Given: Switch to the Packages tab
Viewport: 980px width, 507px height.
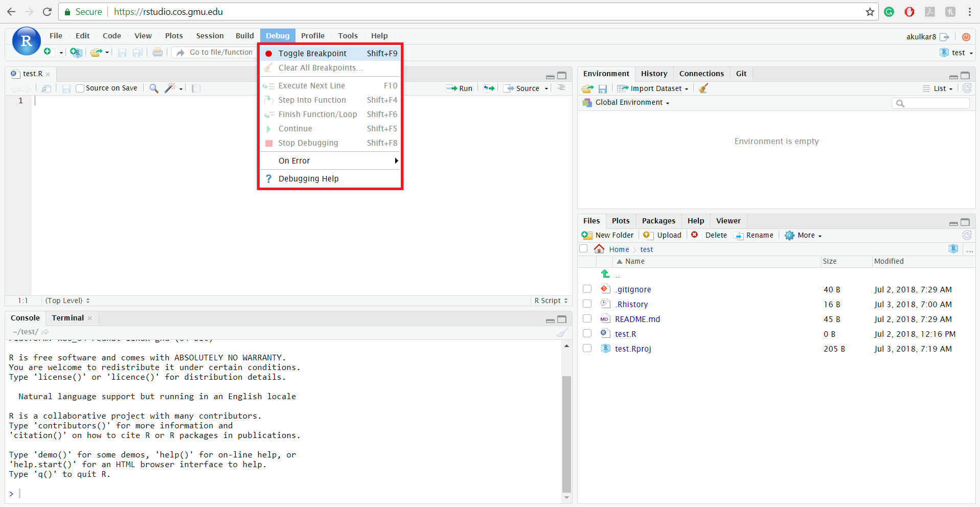Looking at the screenshot, I should 658,221.
